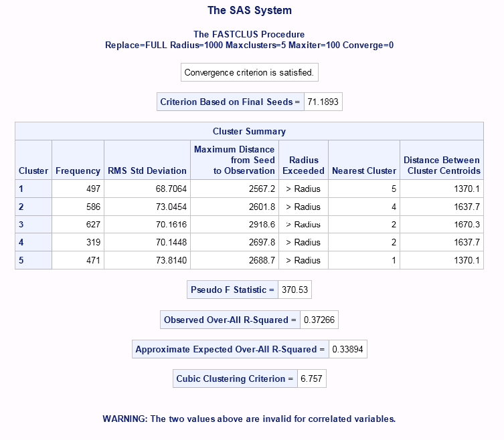The height and width of the screenshot is (440, 504).
Task: Click maximum distance value 2697.8
Action: point(235,242)
